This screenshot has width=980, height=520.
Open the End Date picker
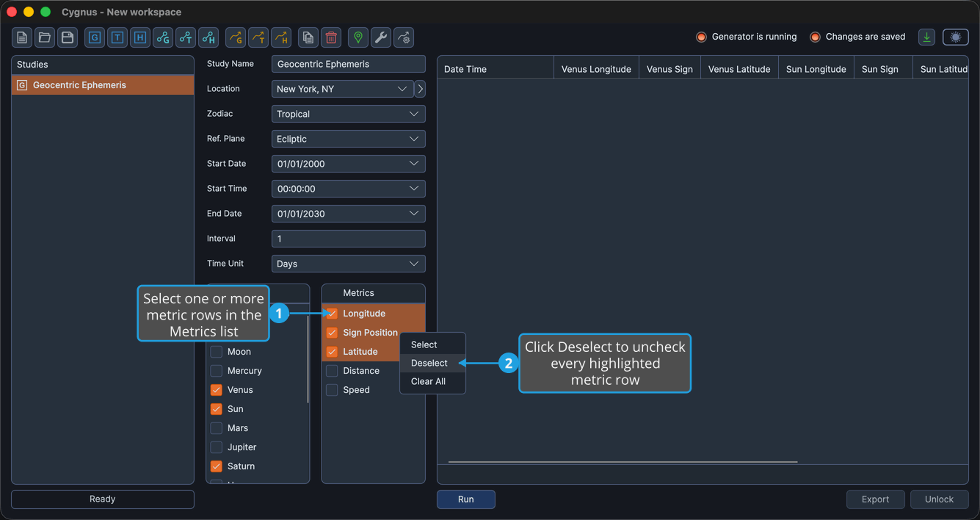click(x=348, y=214)
